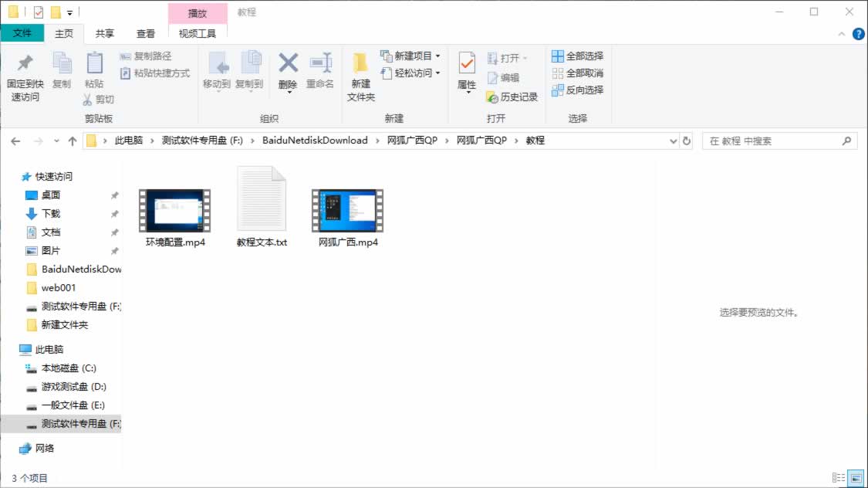868x488 pixels.
Task: Switch to details view in status bar
Action: pyautogui.click(x=839, y=478)
